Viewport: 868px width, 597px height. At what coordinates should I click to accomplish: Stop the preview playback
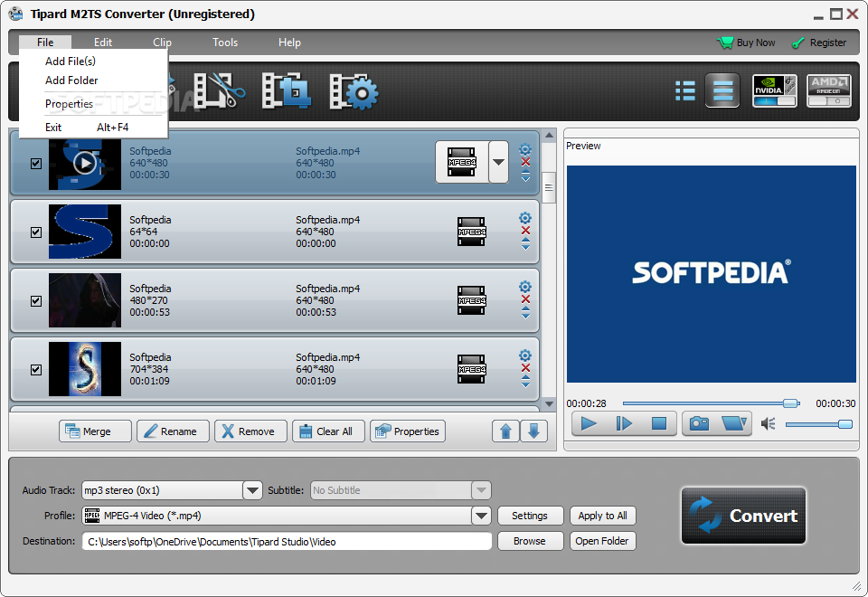(659, 423)
